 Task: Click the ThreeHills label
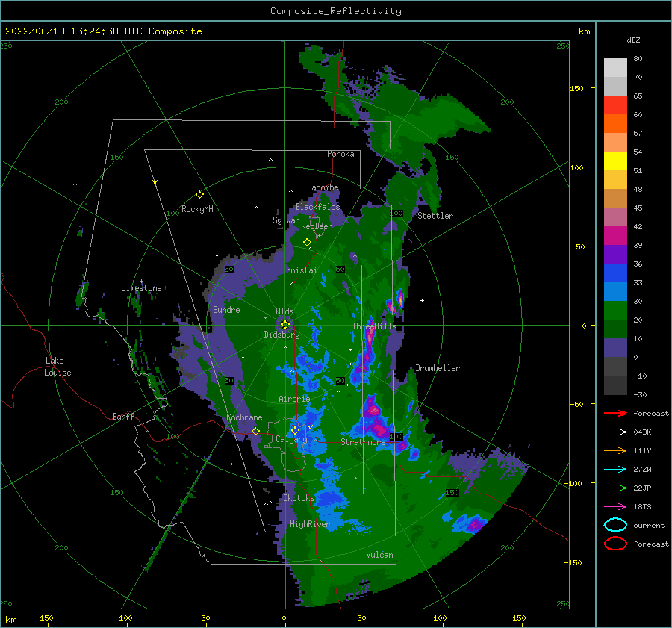(x=374, y=326)
